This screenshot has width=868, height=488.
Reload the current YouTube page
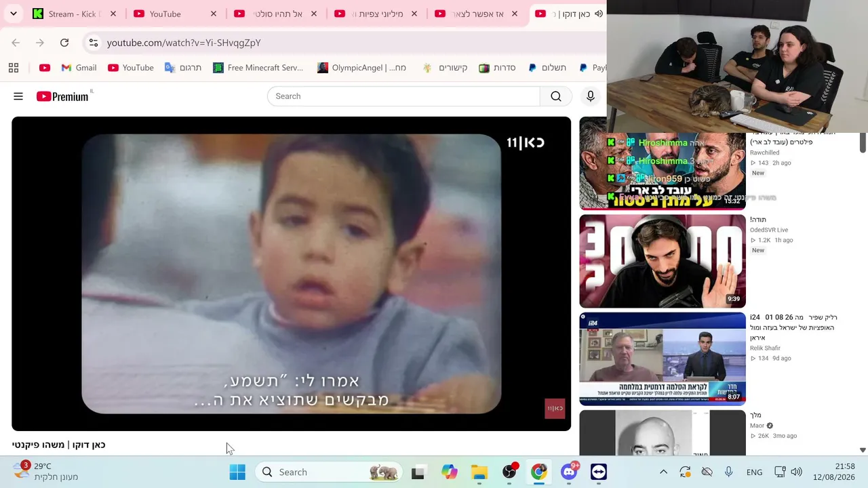click(x=64, y=43)
